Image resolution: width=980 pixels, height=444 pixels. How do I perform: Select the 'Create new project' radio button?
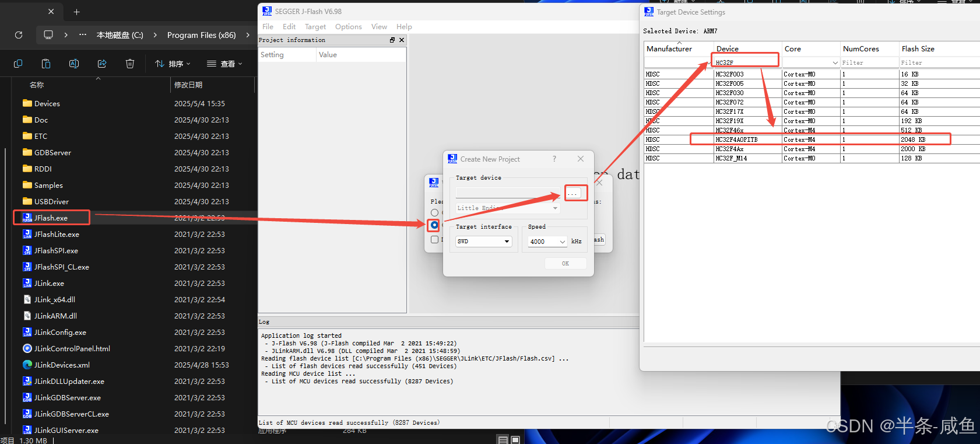point(434,225)
